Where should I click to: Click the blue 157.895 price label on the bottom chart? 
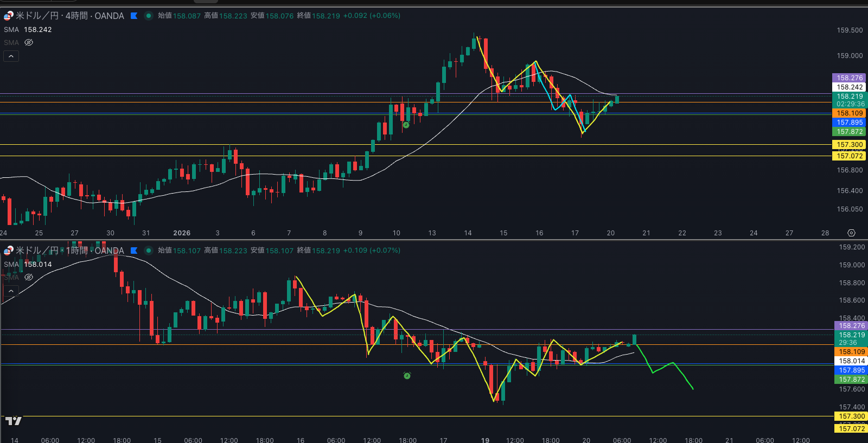pyautogui.click(x=851, y=370)
